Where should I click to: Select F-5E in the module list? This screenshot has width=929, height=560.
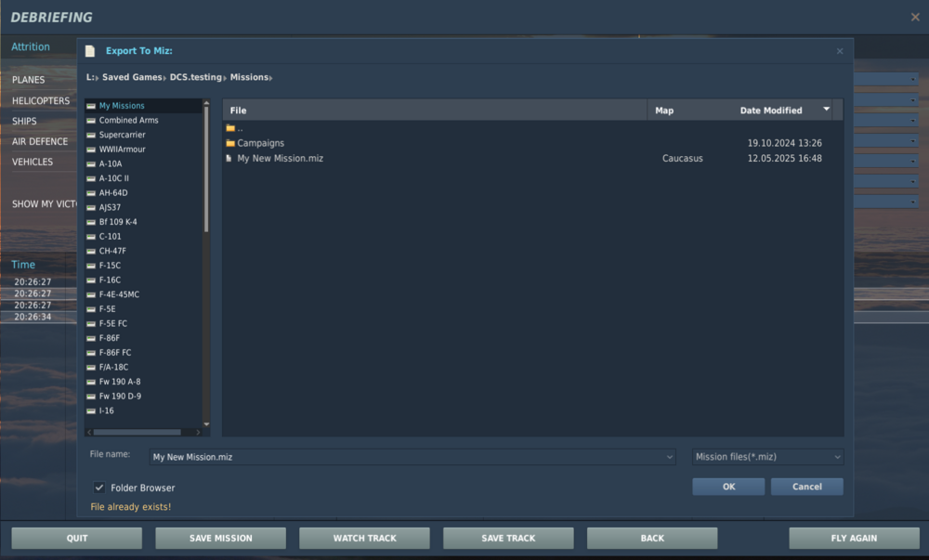coord(107,309)
